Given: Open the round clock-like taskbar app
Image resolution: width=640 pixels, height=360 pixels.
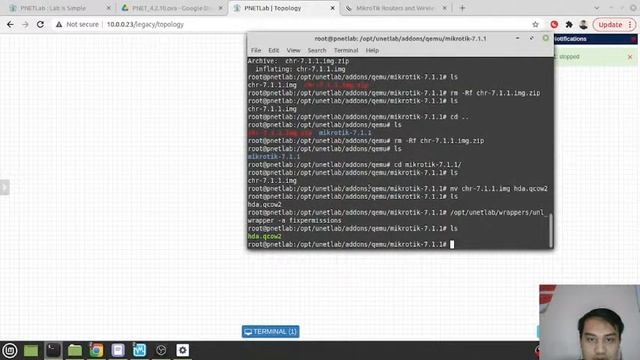Looking at the screenshot, I should pos(161,350).
